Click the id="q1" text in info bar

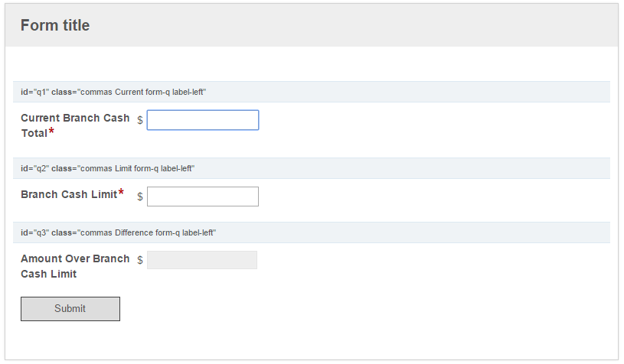pyautogui.click(x=34, y=92)
